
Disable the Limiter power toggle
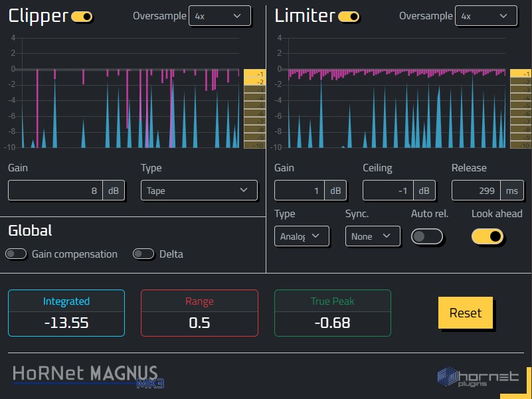[349, 17]
